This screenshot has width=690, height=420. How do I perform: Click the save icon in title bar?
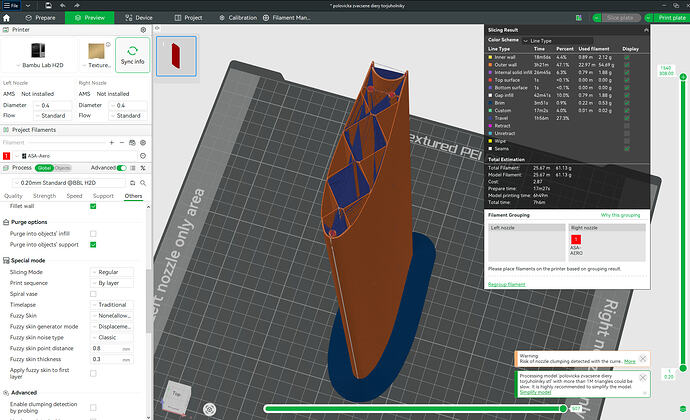[x=48, y=5]
